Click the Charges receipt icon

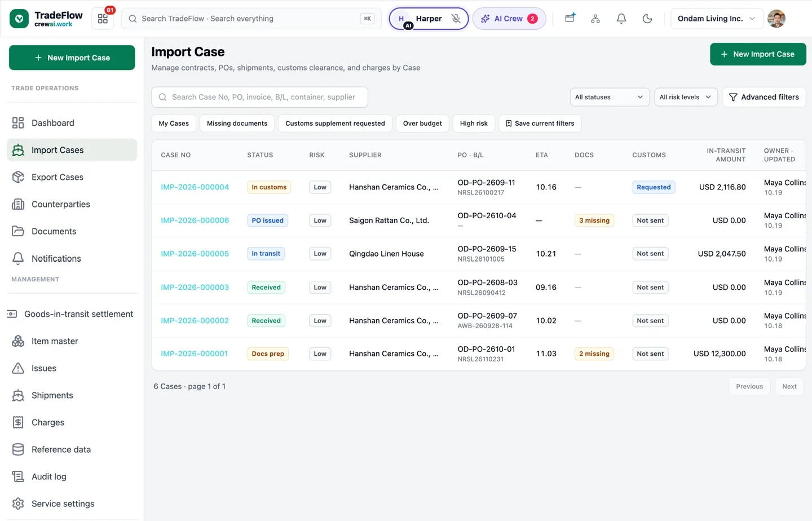click(18, 422)
